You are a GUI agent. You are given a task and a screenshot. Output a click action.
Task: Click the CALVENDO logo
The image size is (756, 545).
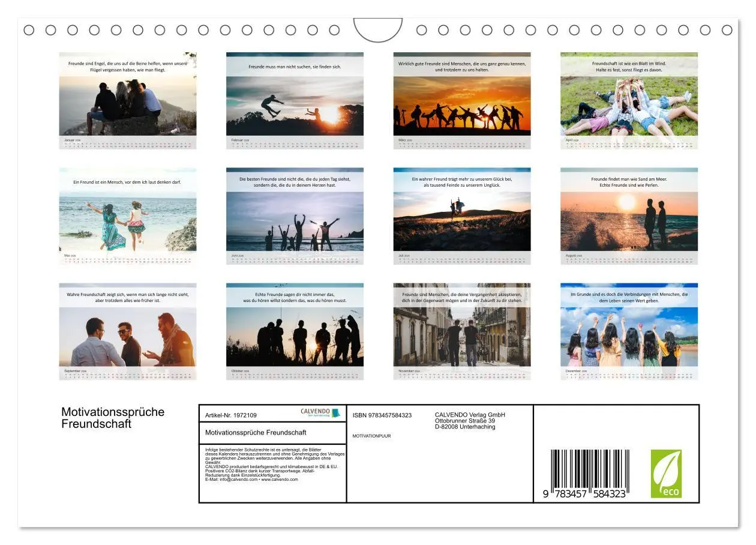(320, 413)
